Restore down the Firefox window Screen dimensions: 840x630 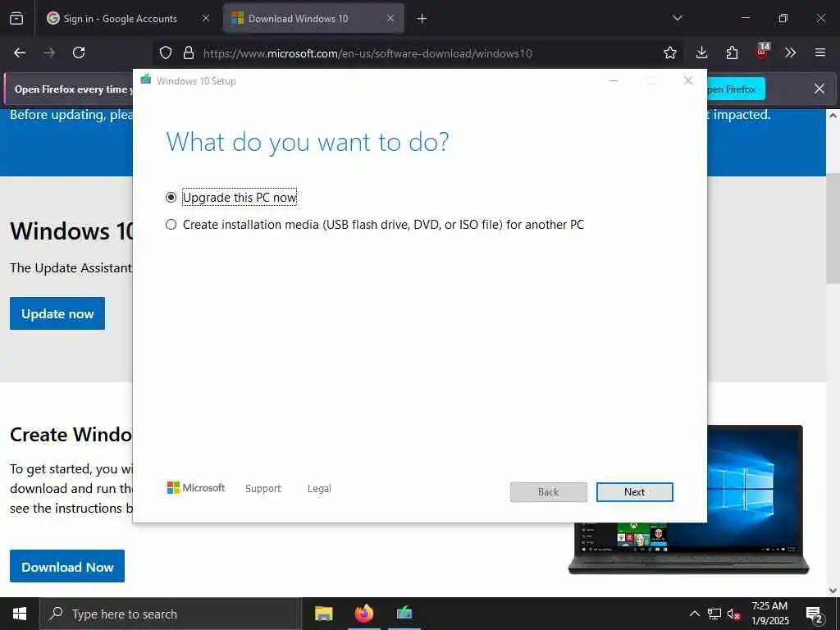pos(783,18)
